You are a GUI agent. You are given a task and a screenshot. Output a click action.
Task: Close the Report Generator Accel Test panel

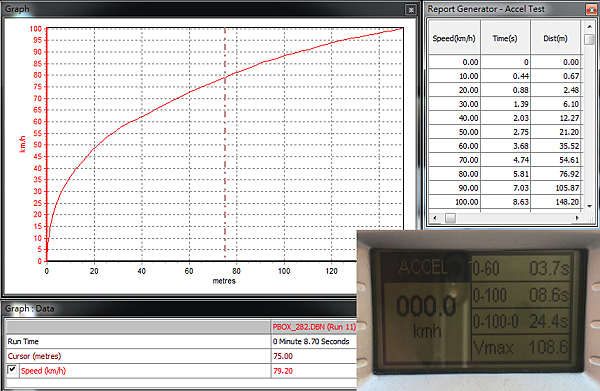point(591,10)
